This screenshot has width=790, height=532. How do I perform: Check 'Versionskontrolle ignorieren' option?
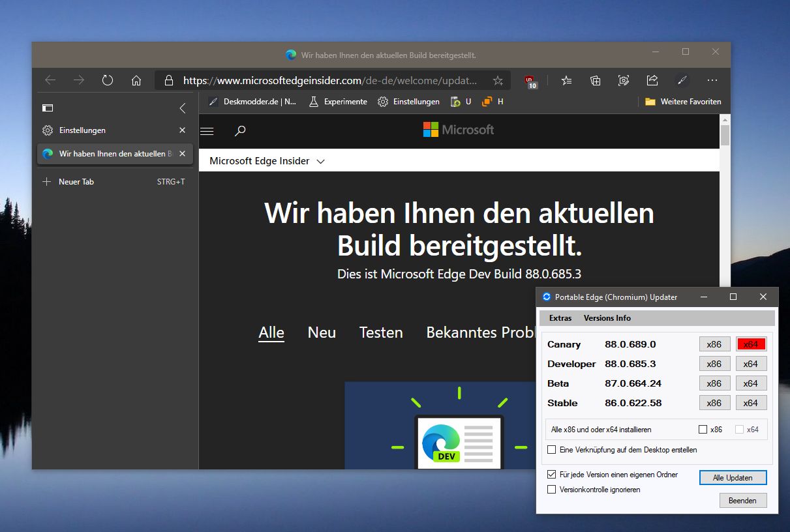pyautogui.click(x=552, y=489)
